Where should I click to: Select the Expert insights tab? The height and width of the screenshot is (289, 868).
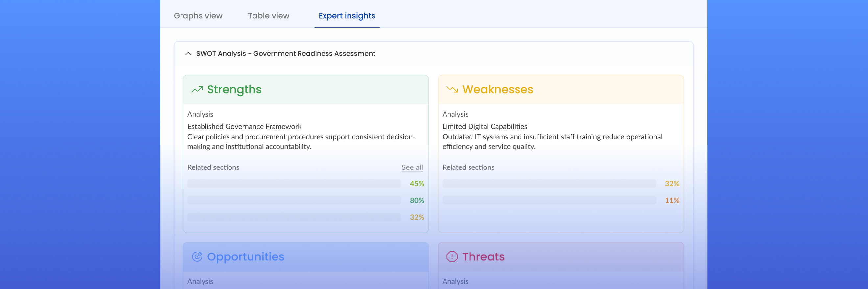click(347, 16)
